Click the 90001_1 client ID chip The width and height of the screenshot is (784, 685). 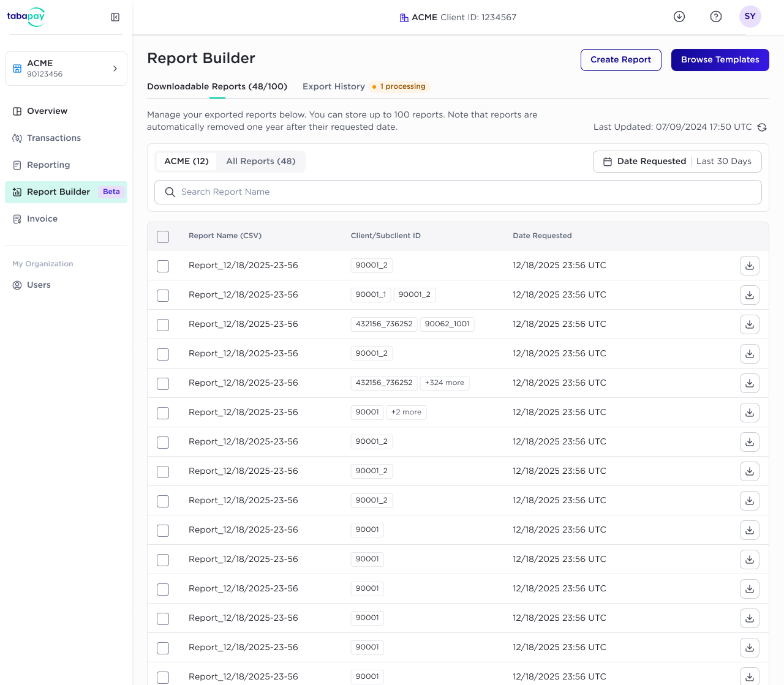(371, 295)
